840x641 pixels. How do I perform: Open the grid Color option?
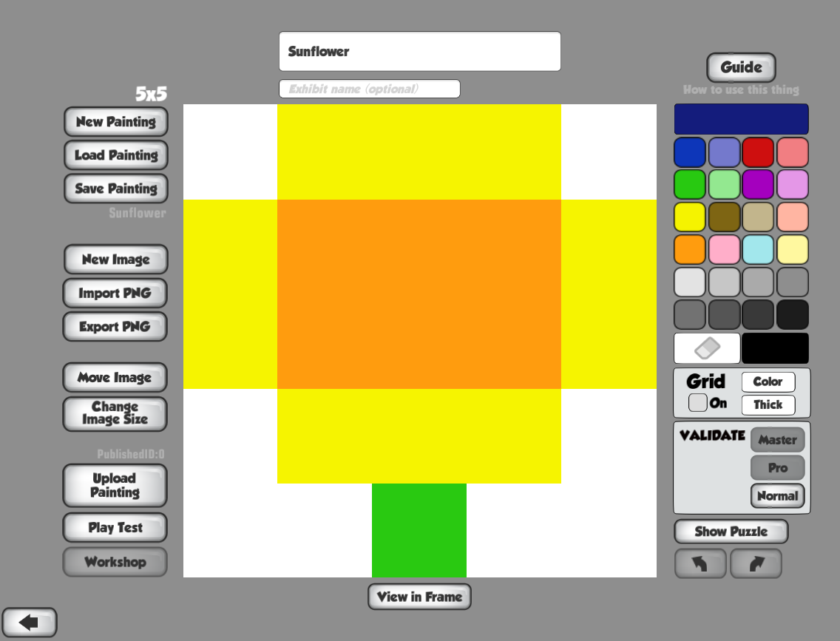[768, 382]
